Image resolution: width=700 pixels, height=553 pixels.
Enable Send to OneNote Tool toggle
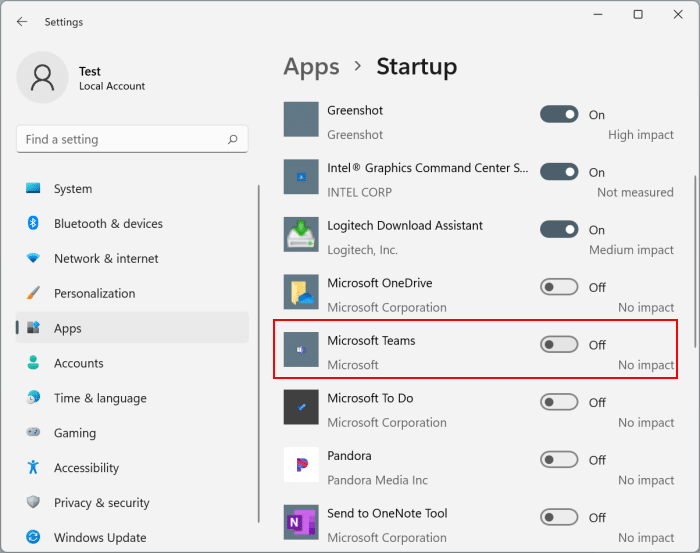tap(559, 517)
